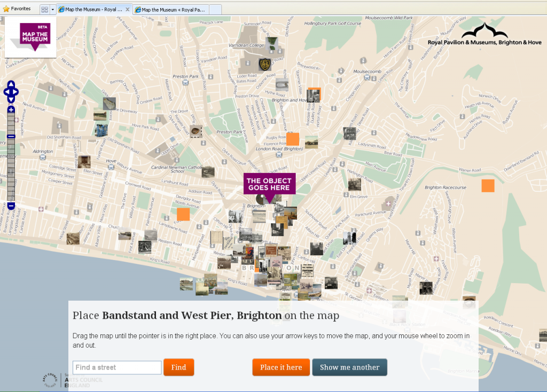The height and width of the screenshot is (392, 547).
Task: Zoom out with the bottom minus button
Action: pos(11,206)
